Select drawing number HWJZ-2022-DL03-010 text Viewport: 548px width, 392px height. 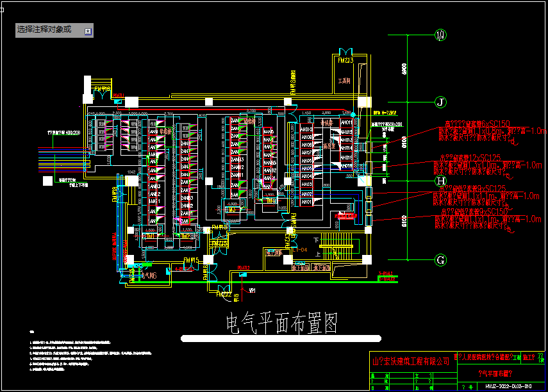pyautogui.click(x=504, y=387)
